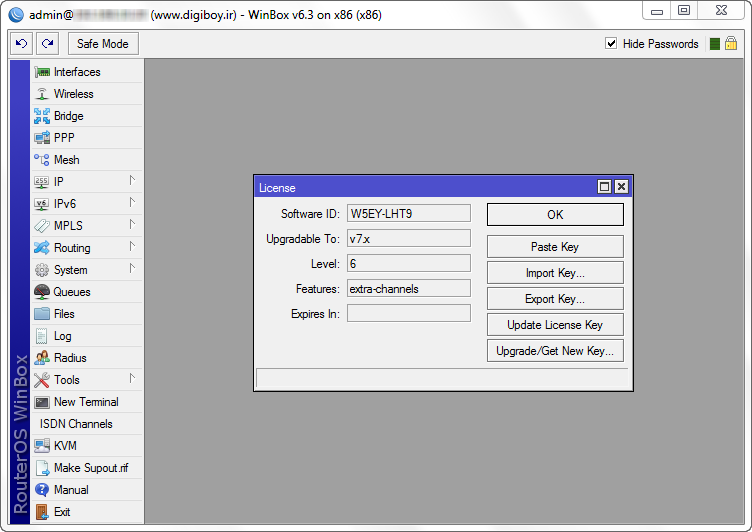752x532 pixels.
Task: Expand the Tools submenu arrow
Action: point(132,379)
